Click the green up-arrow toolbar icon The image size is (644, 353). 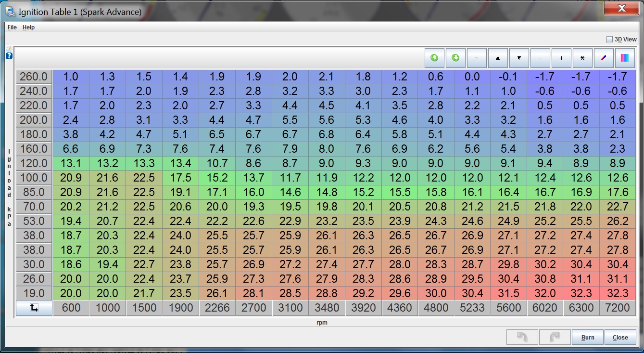tap(434, 58)
